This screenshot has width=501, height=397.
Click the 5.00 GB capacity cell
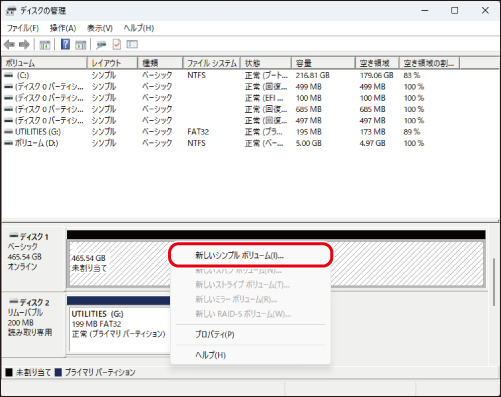pos(309,143)
